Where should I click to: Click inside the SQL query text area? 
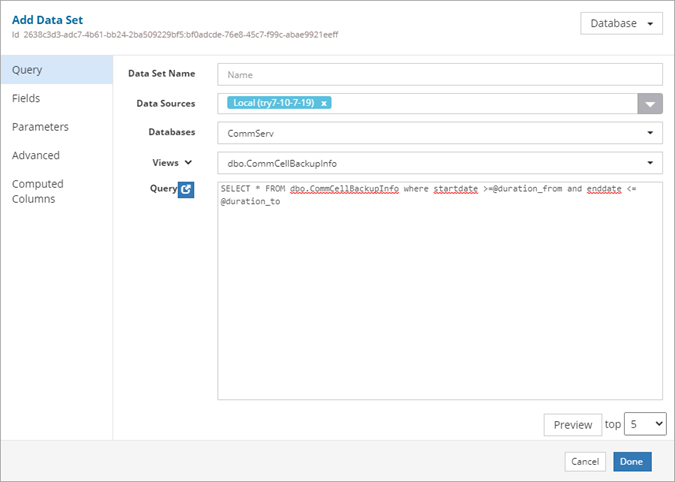click(440, 300)
